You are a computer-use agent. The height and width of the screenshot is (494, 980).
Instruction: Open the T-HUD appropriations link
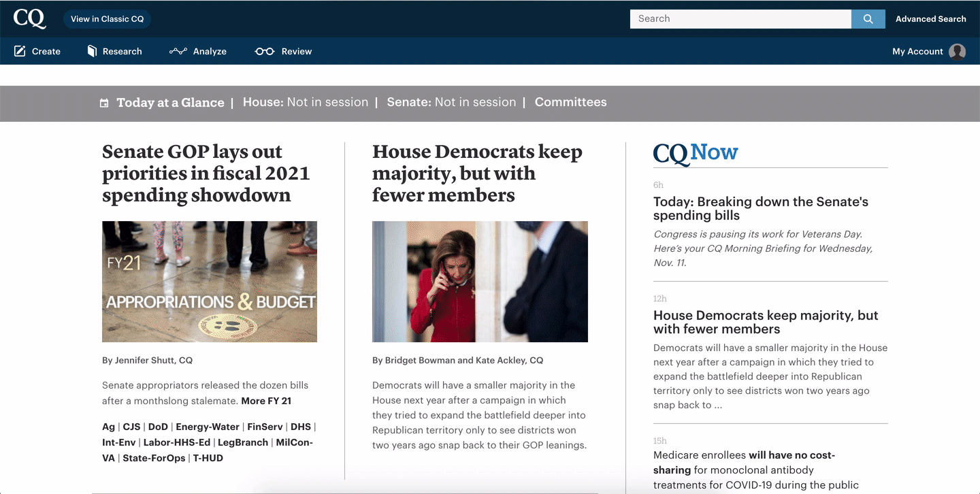[208, 458]
